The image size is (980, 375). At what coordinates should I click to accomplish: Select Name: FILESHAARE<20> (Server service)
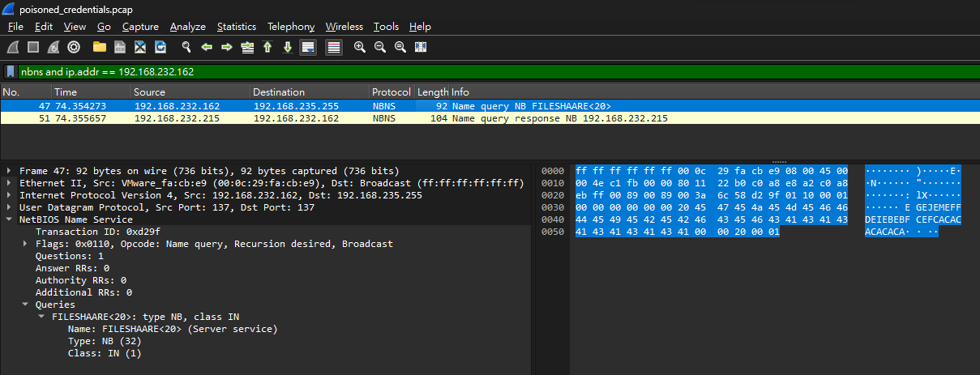coord(173,329)
